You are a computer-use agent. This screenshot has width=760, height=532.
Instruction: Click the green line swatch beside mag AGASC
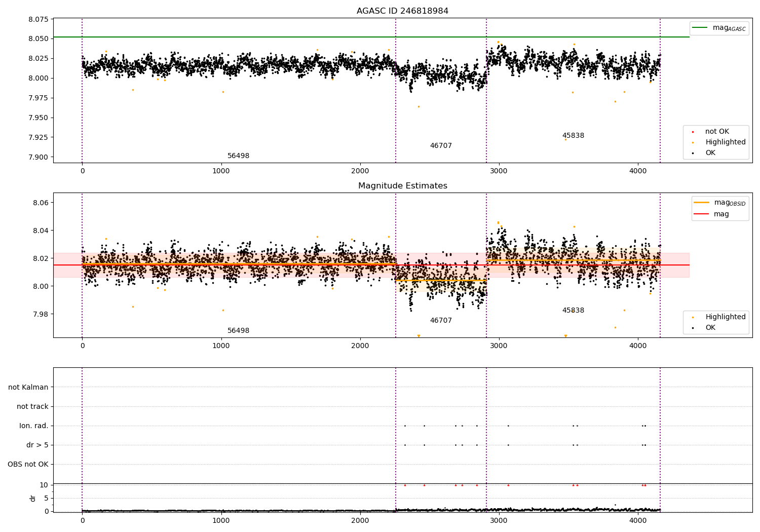(700, 28)
